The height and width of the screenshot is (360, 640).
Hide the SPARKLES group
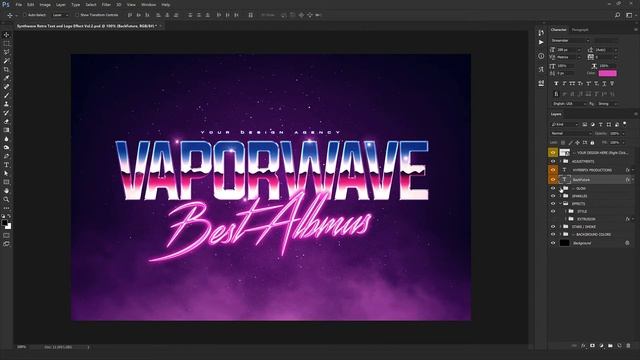(553, 196)
